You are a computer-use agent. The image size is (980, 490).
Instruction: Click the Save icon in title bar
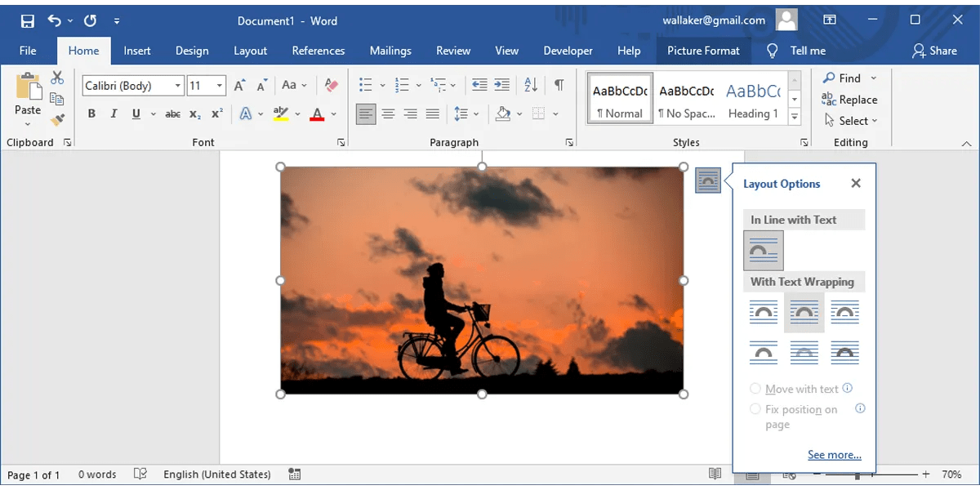click(28, 21)
